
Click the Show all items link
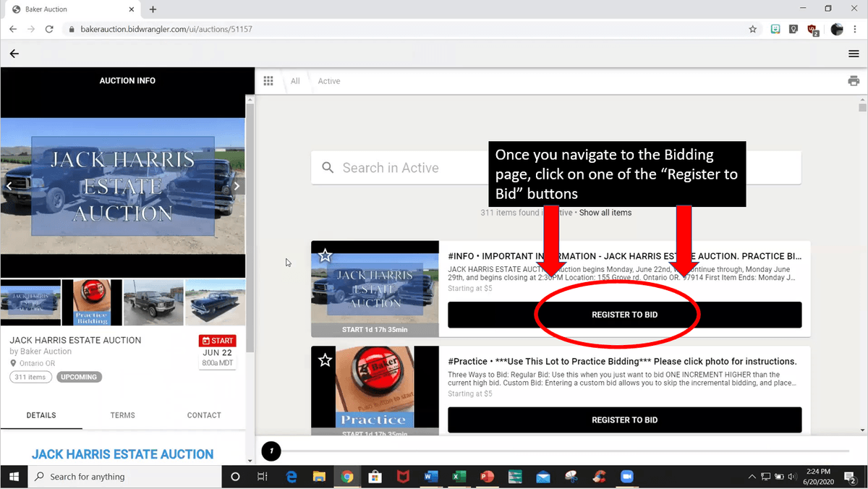point(605,213)
